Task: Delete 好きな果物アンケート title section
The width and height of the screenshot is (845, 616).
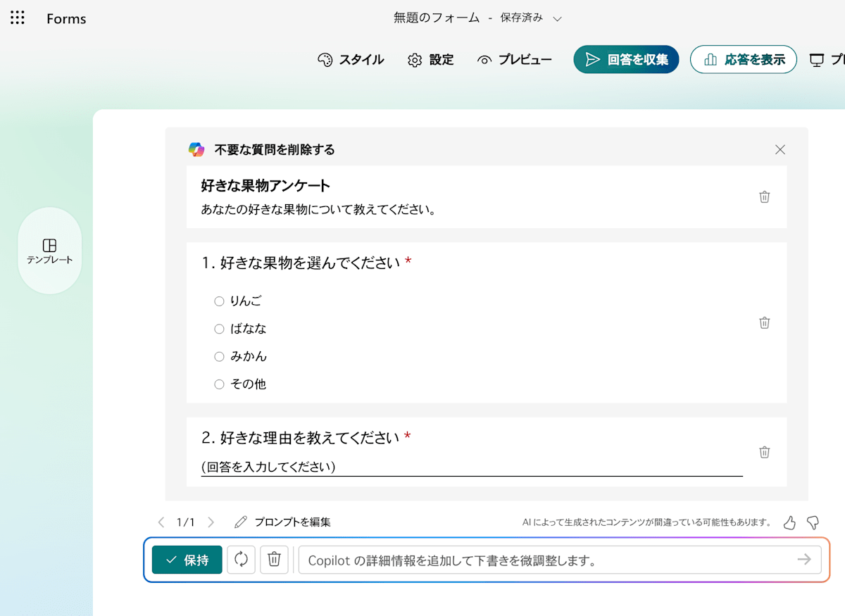Action: coord(764,197)
